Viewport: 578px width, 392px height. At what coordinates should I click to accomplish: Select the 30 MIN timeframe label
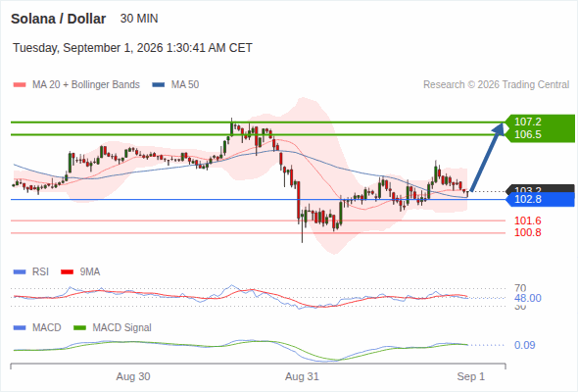pos(139,19)
